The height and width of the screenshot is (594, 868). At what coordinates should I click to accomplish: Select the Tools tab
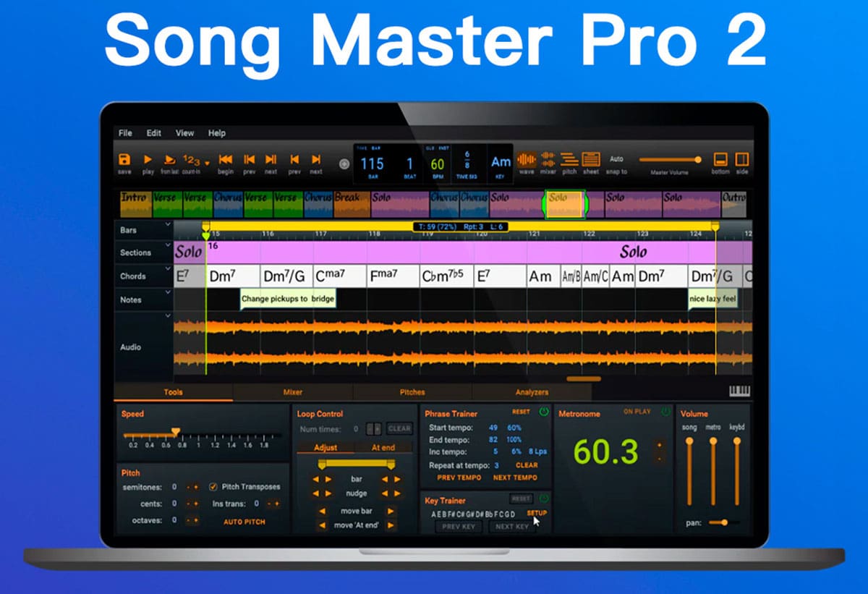click(174, 392)
